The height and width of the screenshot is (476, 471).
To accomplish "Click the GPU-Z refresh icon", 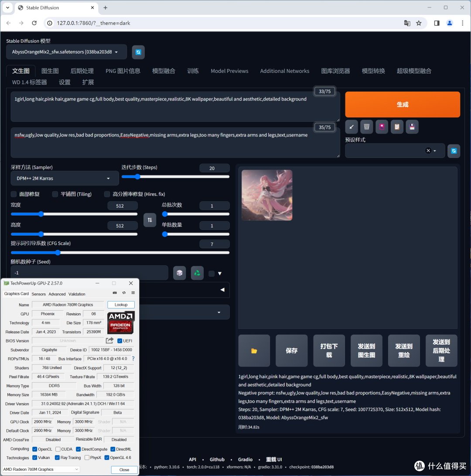I will (x=124, y=293).
